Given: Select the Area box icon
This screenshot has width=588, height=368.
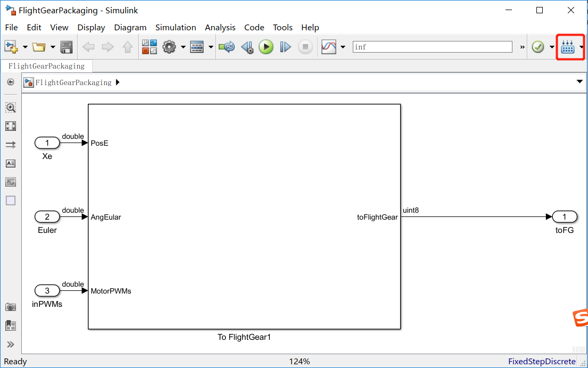Looking at the screenshot, I should [x=11, y=201].
